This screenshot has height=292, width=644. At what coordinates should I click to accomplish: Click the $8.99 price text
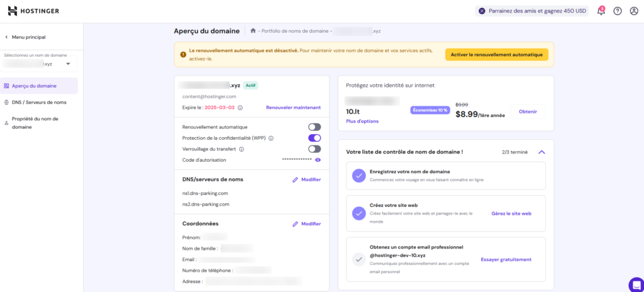click(x=467, y=115)
